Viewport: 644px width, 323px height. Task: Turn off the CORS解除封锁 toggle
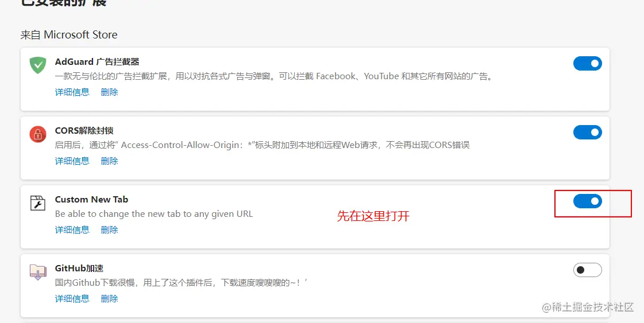587,132
